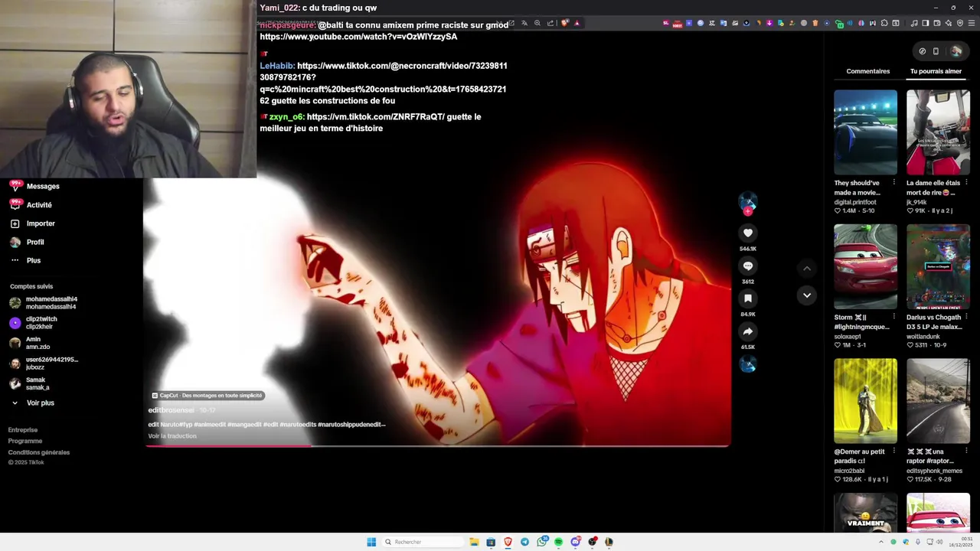Click the compass-like icon in the top-right pill
This screenshot has width=980, height=551.
pos(922,51)
